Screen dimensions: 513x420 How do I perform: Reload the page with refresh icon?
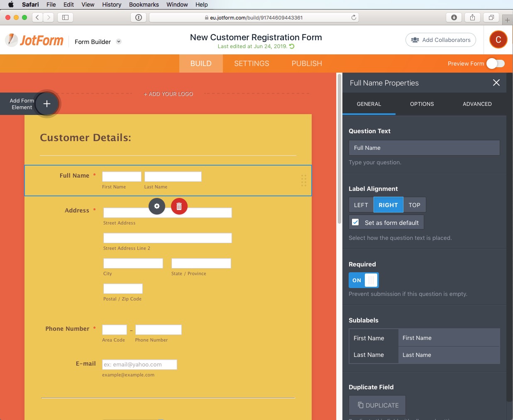pos(354,17)
